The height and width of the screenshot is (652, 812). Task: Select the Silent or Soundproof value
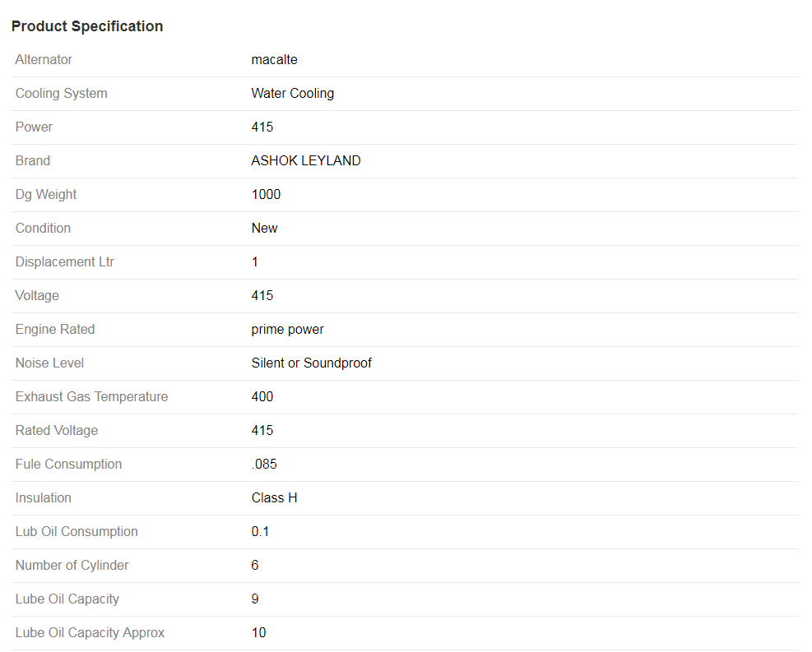pyautogui.click(x=311, y=363)
